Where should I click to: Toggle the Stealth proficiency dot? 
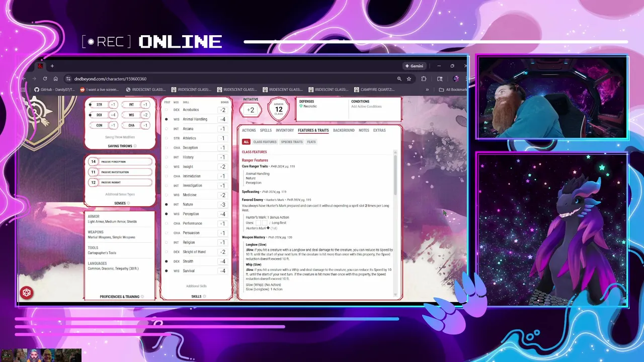[167, 261]
